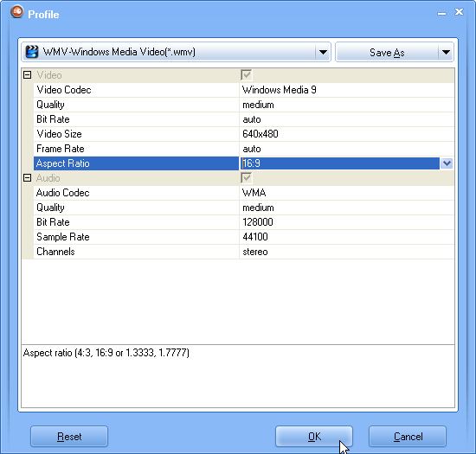
Task: Click the WMA value
Action: point(254,193)
